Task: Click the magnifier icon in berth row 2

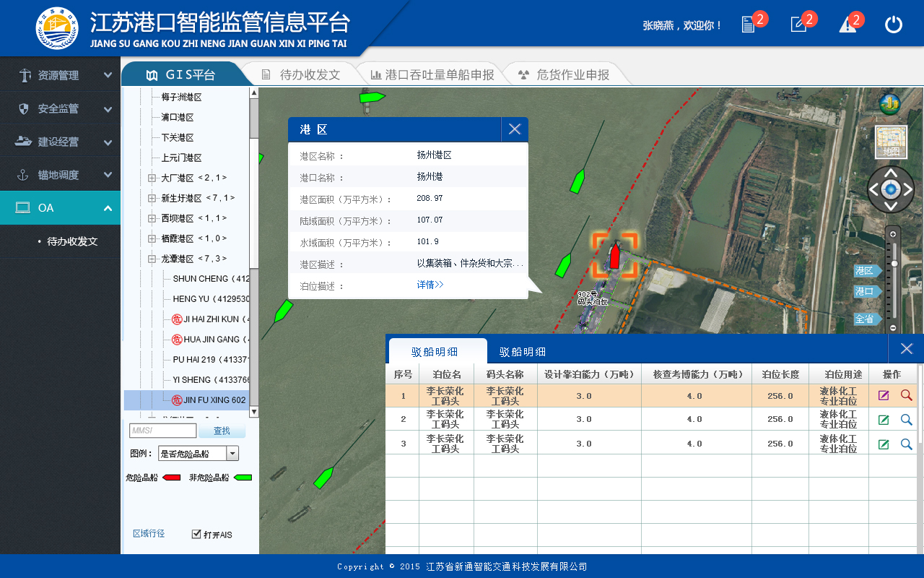Action: point(907,420)
